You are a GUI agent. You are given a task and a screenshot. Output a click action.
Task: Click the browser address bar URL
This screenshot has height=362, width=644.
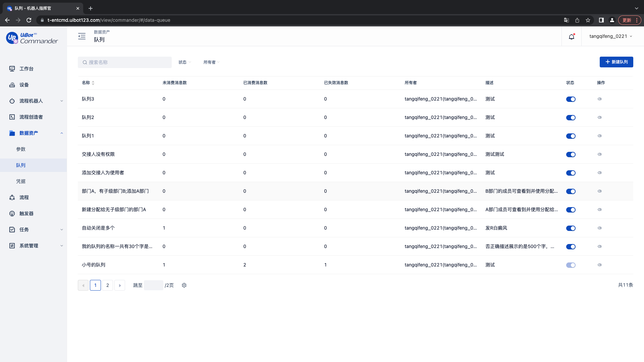(x=109, y=20)
